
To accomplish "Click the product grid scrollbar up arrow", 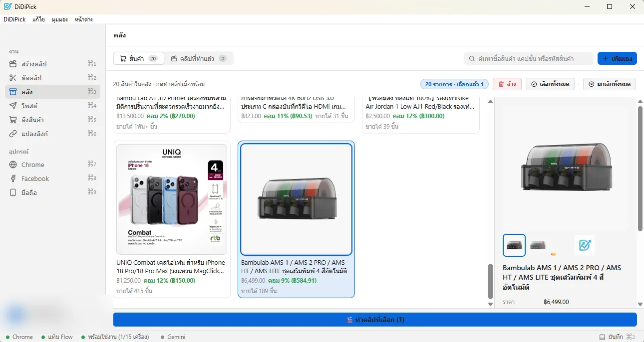I will (490, 101).
